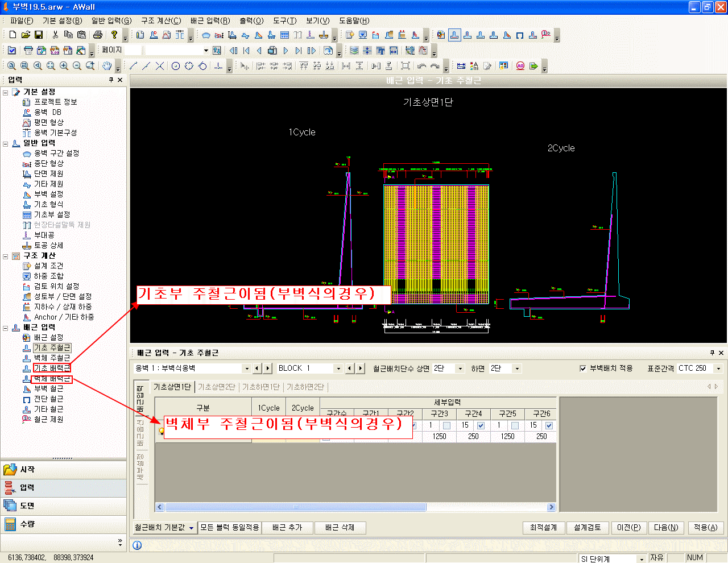Click the 최적설계 button
Image resolution: width=728 pixels, height=563 pixels.
pyautogui.click(x=544, y=528)
